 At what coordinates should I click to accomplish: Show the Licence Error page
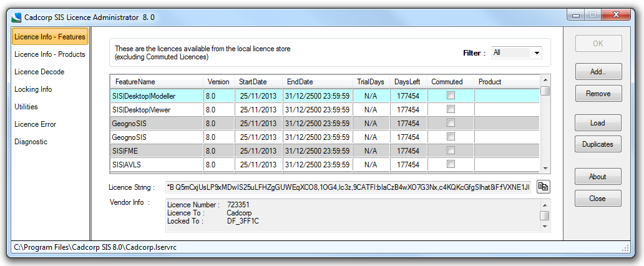pos(36,124)
